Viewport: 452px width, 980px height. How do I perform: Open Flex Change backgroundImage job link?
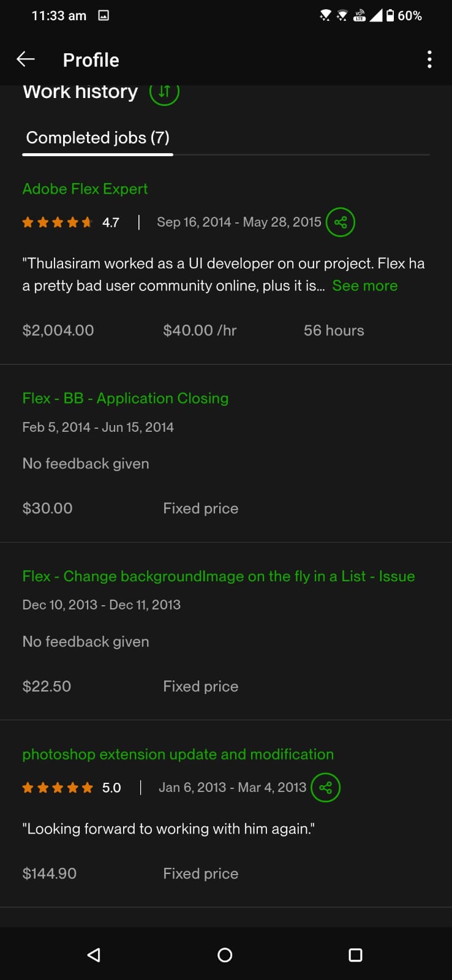pos(219,576)
